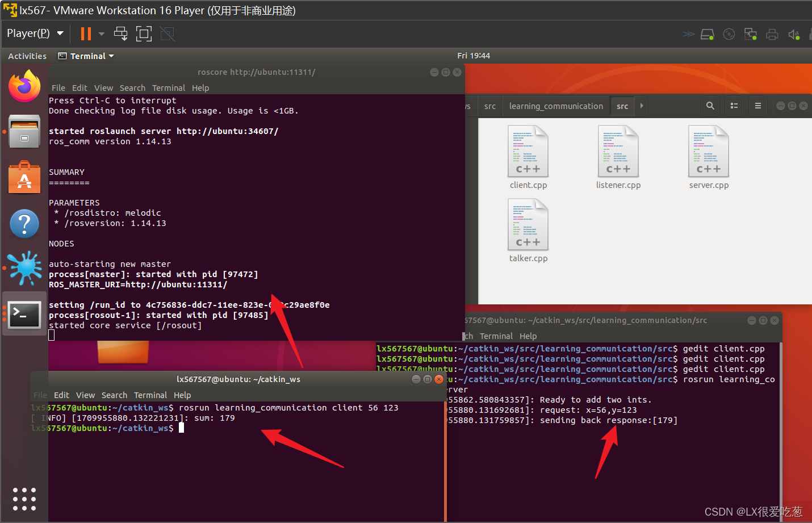Enter full screen mode icon in VMware toolbar

[144, 34]
